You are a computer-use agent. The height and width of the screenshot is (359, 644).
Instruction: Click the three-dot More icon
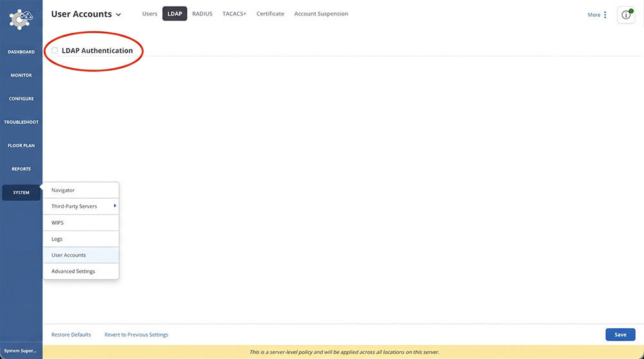tap(605, 15)
